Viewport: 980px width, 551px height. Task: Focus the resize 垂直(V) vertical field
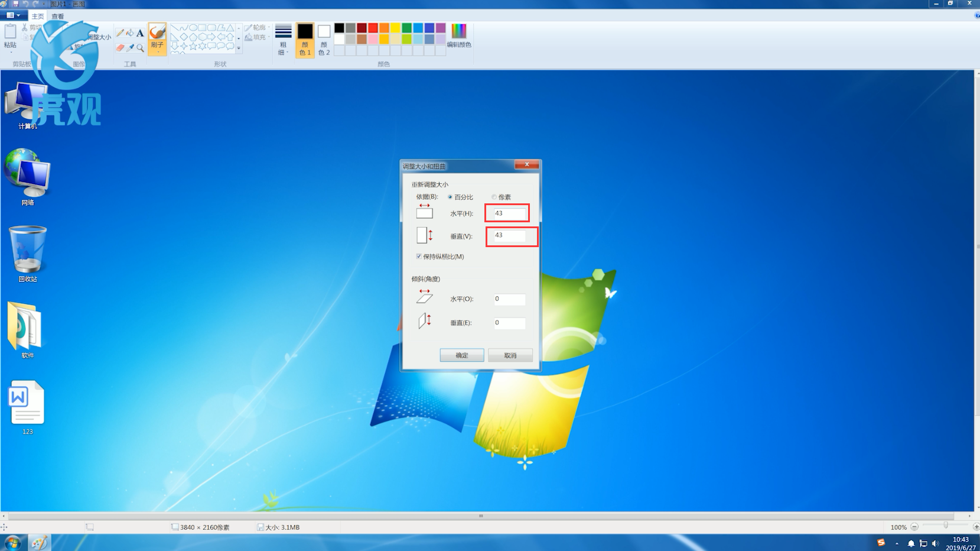[x=509, y=235]
